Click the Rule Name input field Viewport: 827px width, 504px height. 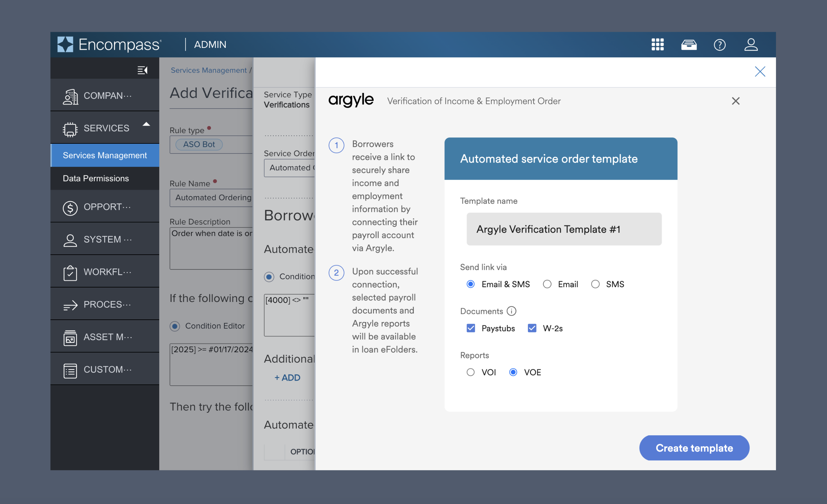(x=211, y=197)
